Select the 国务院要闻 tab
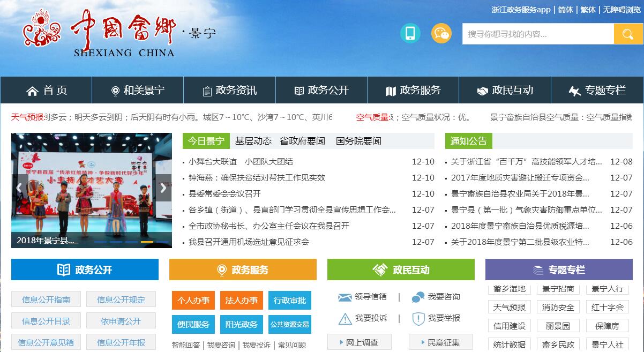Screen dimensions: 644x352 click(358, 141)
